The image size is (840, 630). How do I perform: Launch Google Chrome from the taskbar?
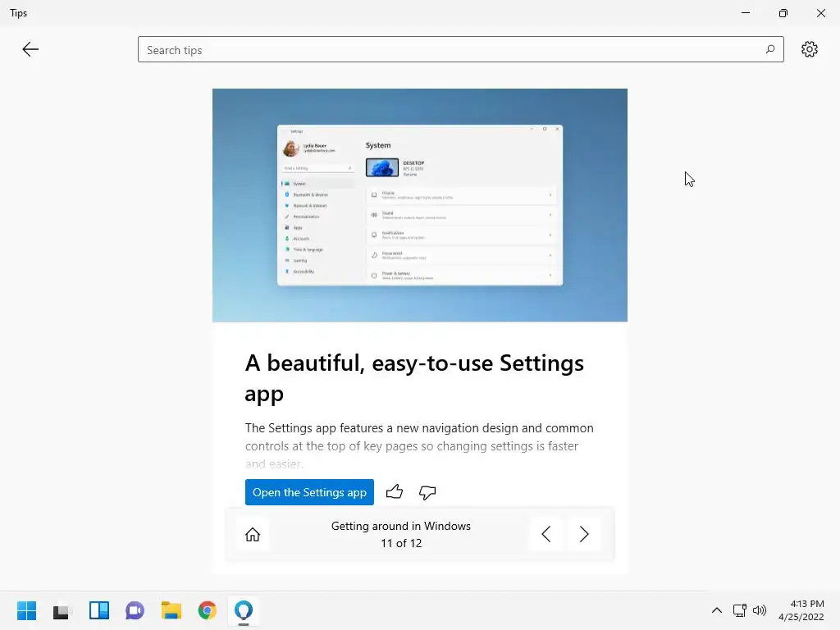point(207,610)
